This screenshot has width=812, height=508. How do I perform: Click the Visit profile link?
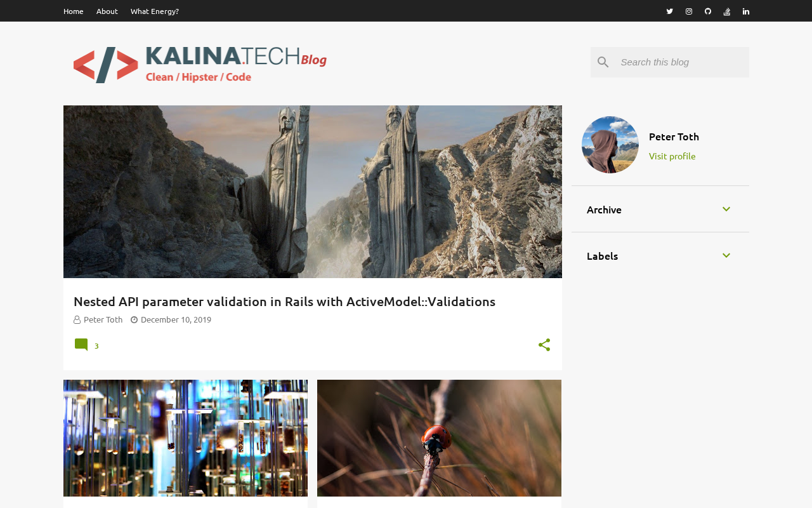point(672,156)
